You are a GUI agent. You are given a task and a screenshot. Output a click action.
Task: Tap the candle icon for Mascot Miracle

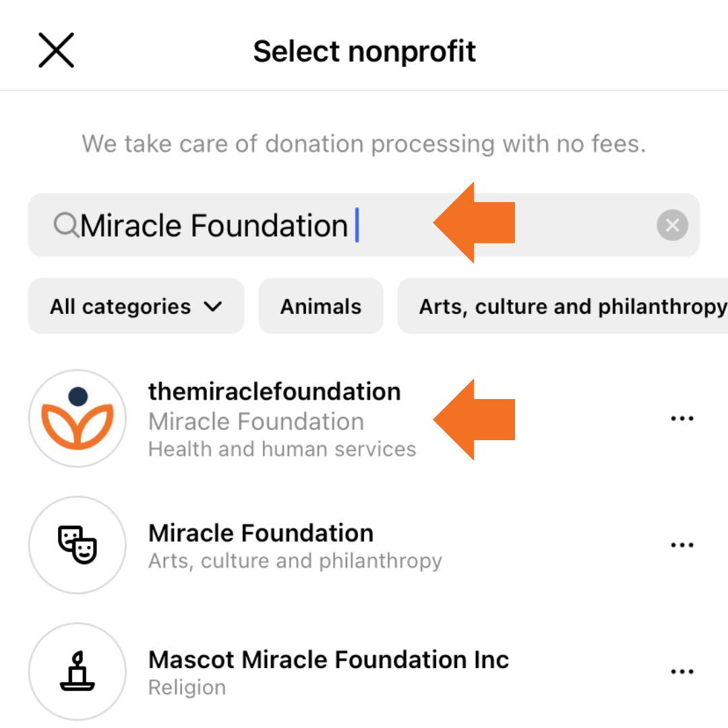[78, 671]
